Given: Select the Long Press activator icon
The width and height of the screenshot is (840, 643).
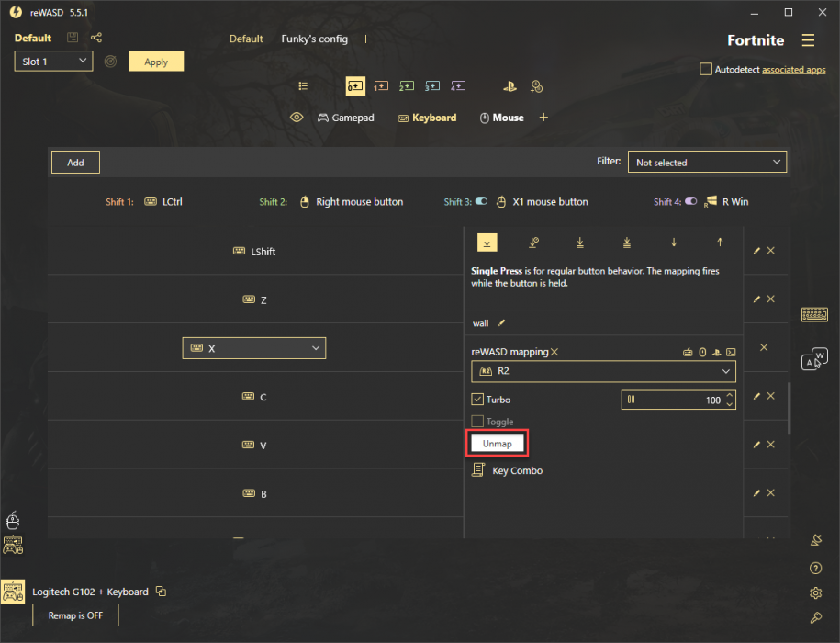Looking at the screenshot, I should (x=533, y=243).
